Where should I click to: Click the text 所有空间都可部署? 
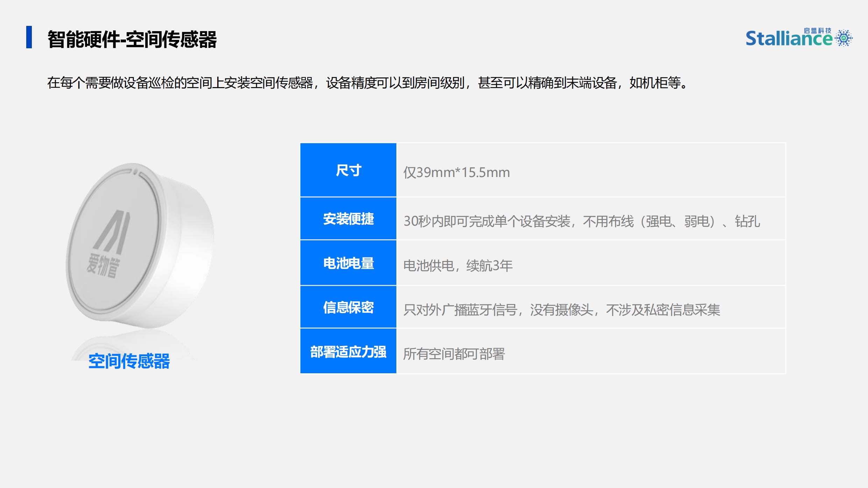tap(454, 354)
